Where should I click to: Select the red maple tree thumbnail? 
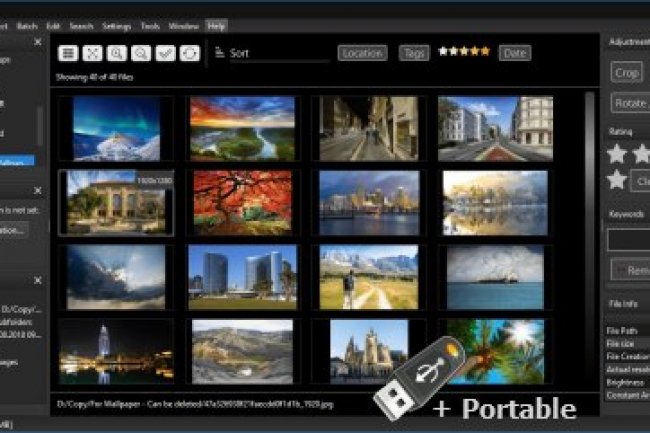click(242, 202)
